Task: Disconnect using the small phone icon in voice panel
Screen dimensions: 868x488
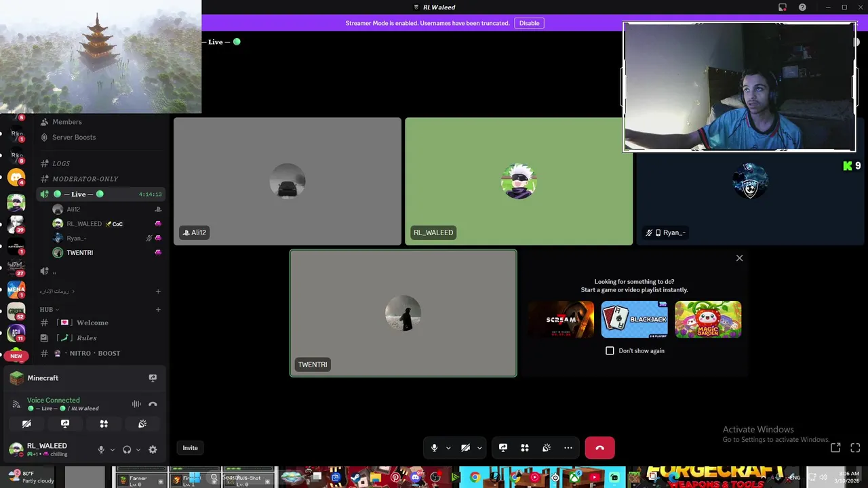Action: click(x=153, y=404)
